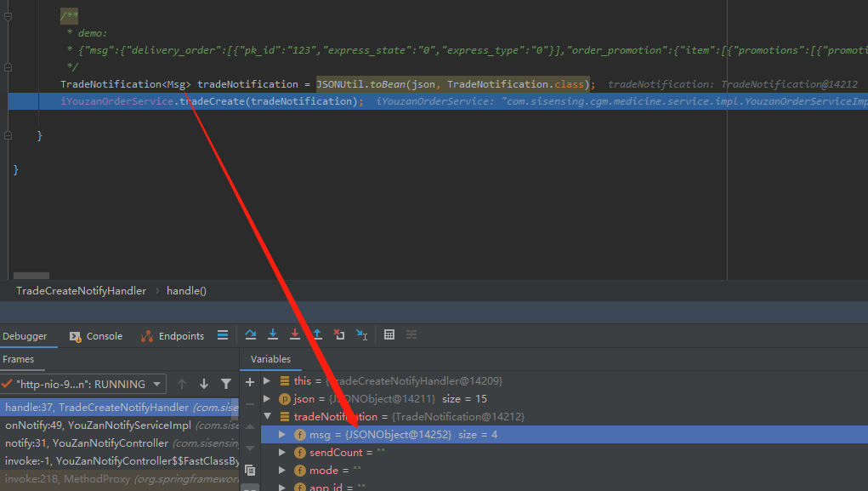Click the Step Over debugger icon
This screenshot has width=868, height=491.
point(252,334)
